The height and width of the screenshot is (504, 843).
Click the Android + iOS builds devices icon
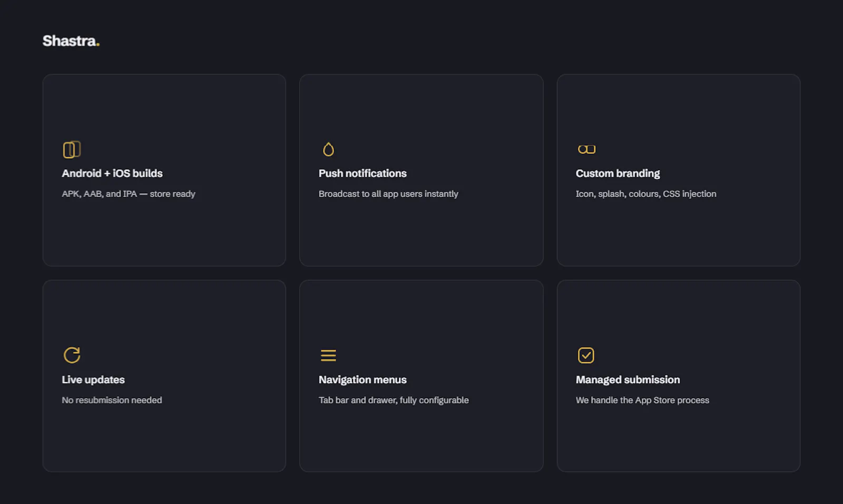click(x=72, y=150)
